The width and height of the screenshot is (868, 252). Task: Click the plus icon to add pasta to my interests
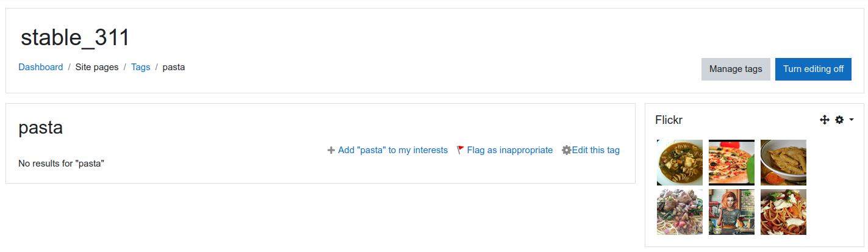tap(331, 150)
